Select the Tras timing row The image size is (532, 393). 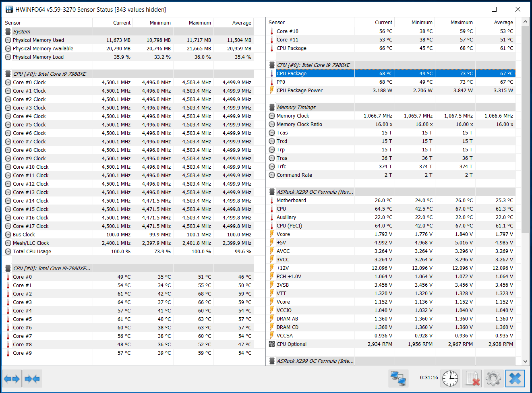(391, 158)
